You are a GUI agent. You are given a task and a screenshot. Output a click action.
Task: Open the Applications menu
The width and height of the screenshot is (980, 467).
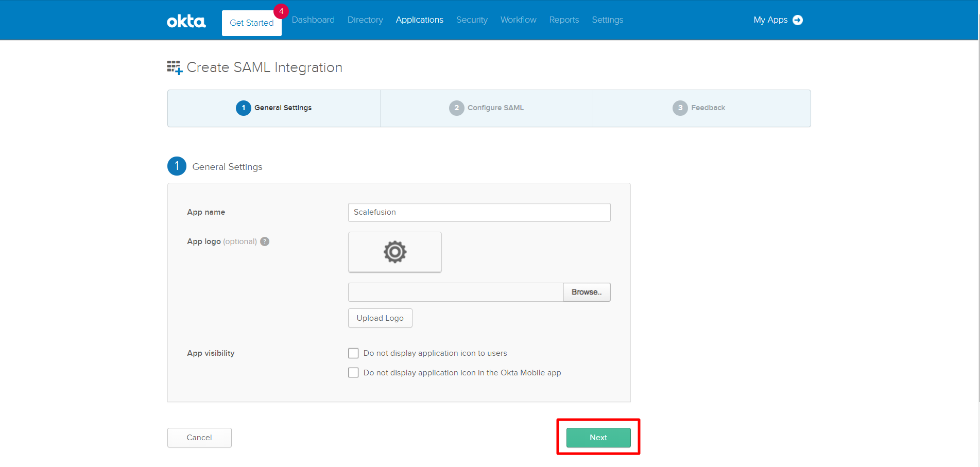[x=420, y=20]
